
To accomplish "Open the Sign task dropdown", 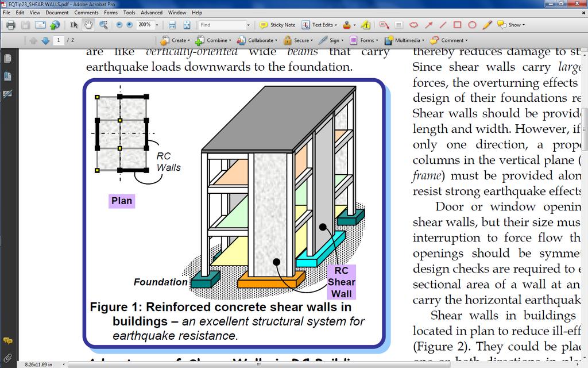I will coord(331,40).
